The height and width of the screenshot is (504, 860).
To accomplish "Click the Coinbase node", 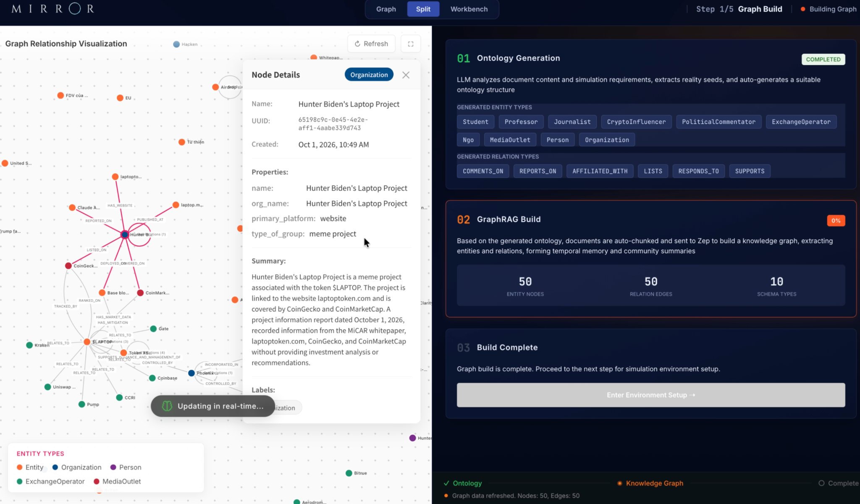I will [152, 378].
